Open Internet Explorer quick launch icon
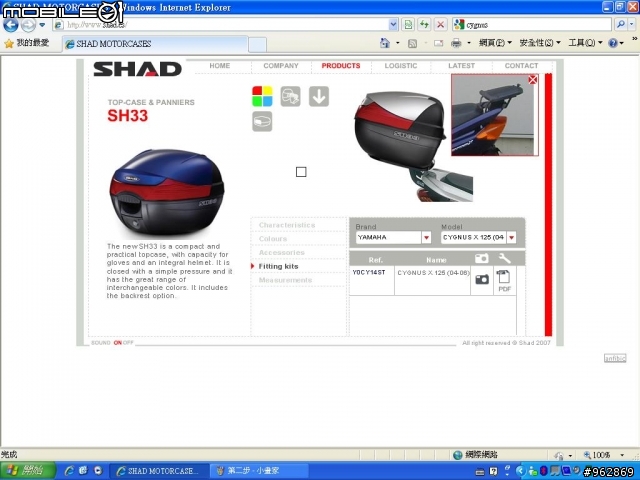The width and height of the screenshot is (640, 480). [69, 471]
